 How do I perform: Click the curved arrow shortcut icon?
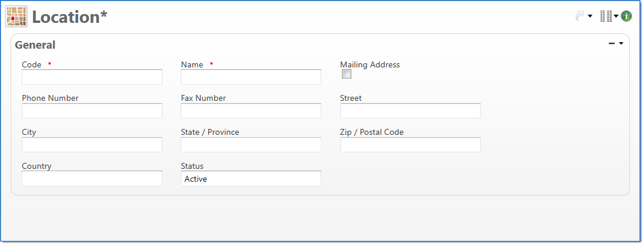pos(580,16)
